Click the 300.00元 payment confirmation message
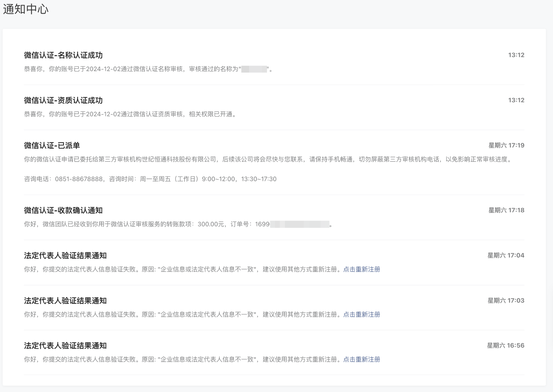Image resolution: width=553 pixels, height=392 pixels. point(179,224)
